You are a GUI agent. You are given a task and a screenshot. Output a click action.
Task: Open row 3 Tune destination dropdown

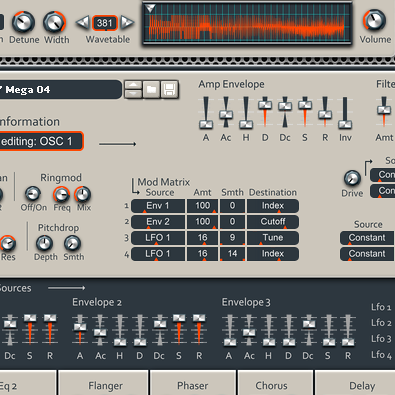273,238
